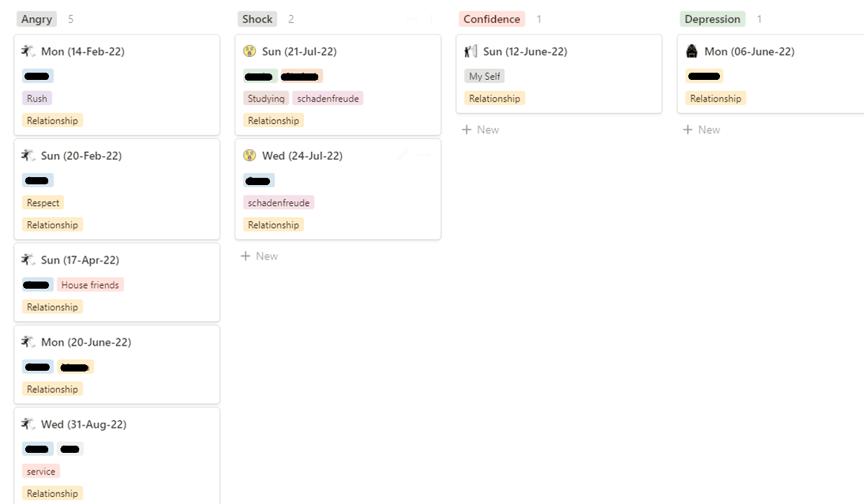Click the shocked face icon on Sun (21-Jul-22)
Screen dimensions: 864x504
(x=249, y=51)
